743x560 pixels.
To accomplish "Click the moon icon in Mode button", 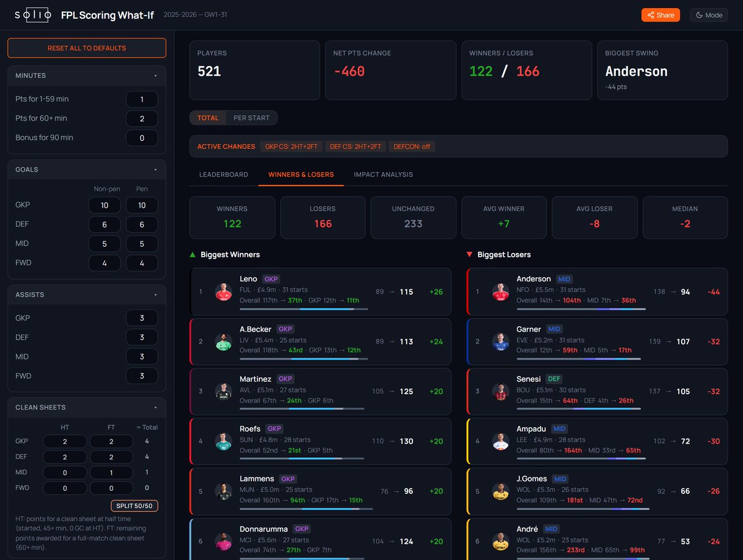I will (x=699, y=15).
